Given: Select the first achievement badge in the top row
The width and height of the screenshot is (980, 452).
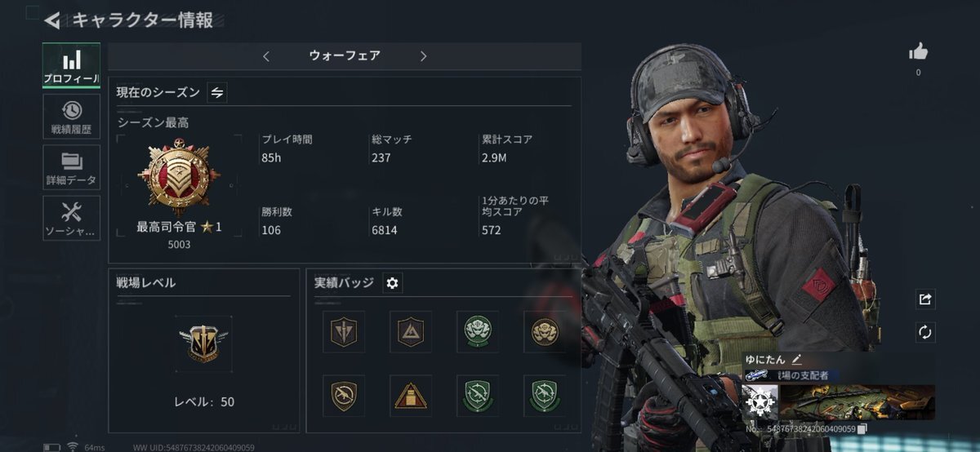Looking at the screenshot, I should pyautogui.click(x=343, y=331).
